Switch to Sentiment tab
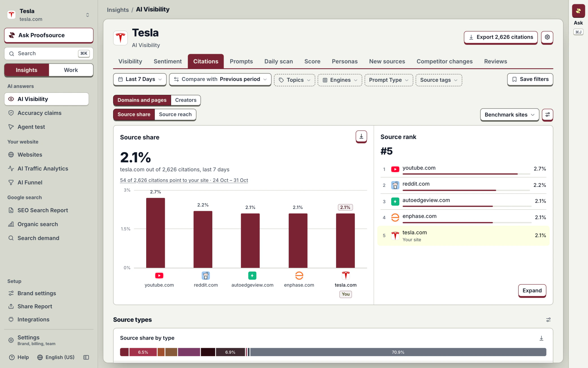Viewport: 588px width, 368px height. coord(168,61)
